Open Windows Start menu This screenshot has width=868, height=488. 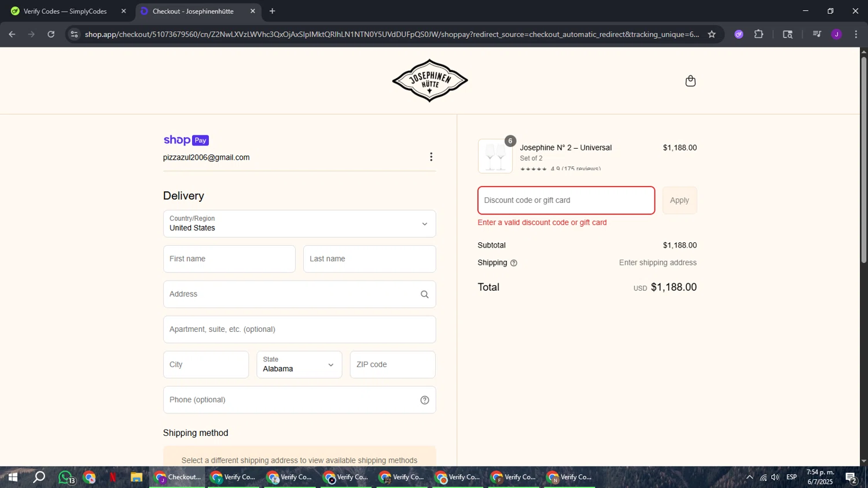[x=12, y=478]
